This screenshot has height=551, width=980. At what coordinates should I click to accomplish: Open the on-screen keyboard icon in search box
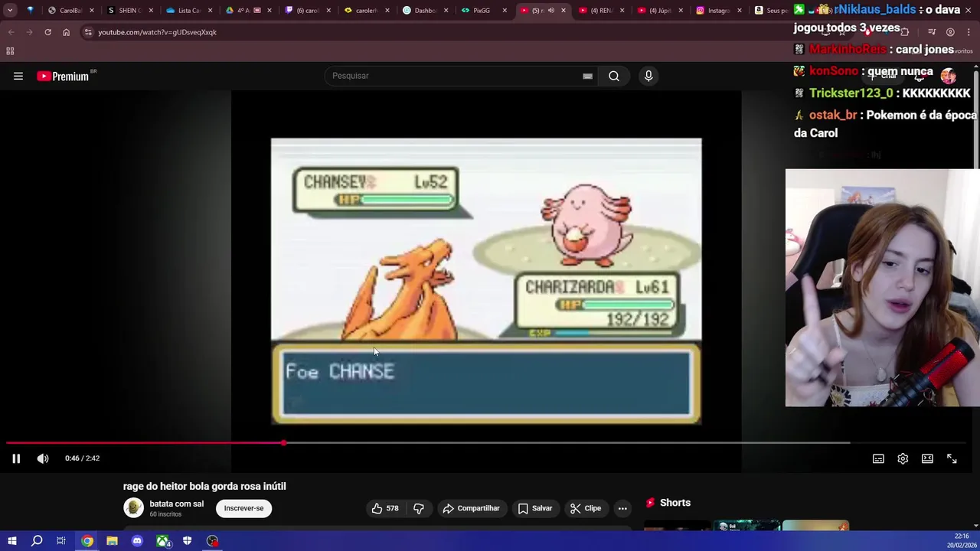(x=587, y=76)
